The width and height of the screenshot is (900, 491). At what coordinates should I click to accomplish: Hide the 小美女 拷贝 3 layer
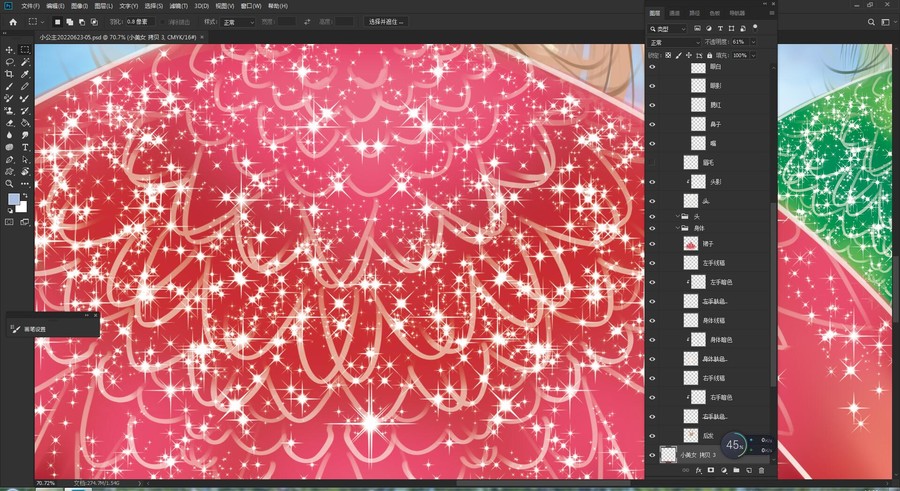(x=652, y=455)
